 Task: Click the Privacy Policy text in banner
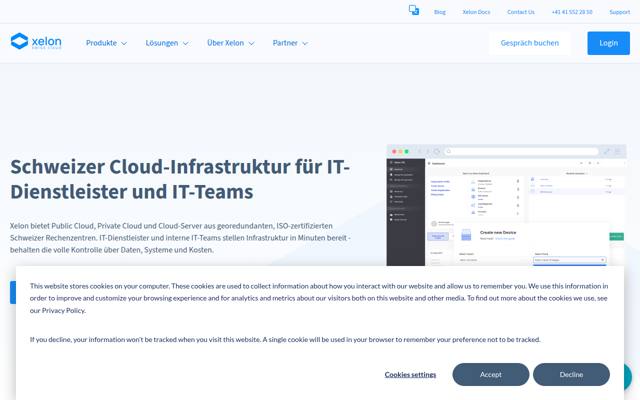pos(64,311)
